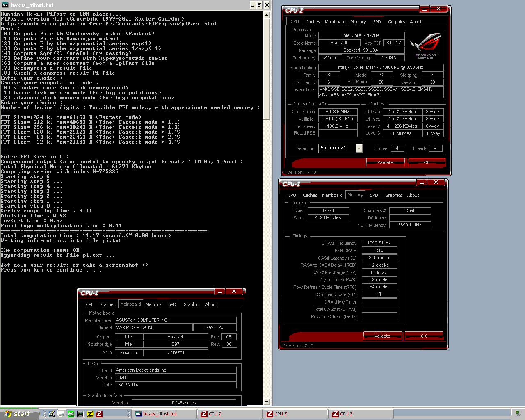Launch the green 64 quick launch icon
Viewport: 525px width, 420px height.
71,414
